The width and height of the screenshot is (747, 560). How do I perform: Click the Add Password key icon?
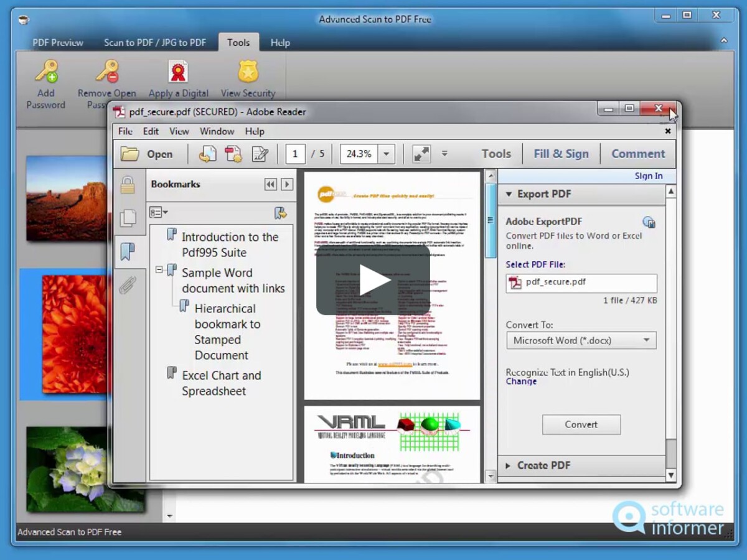point(45,72)
